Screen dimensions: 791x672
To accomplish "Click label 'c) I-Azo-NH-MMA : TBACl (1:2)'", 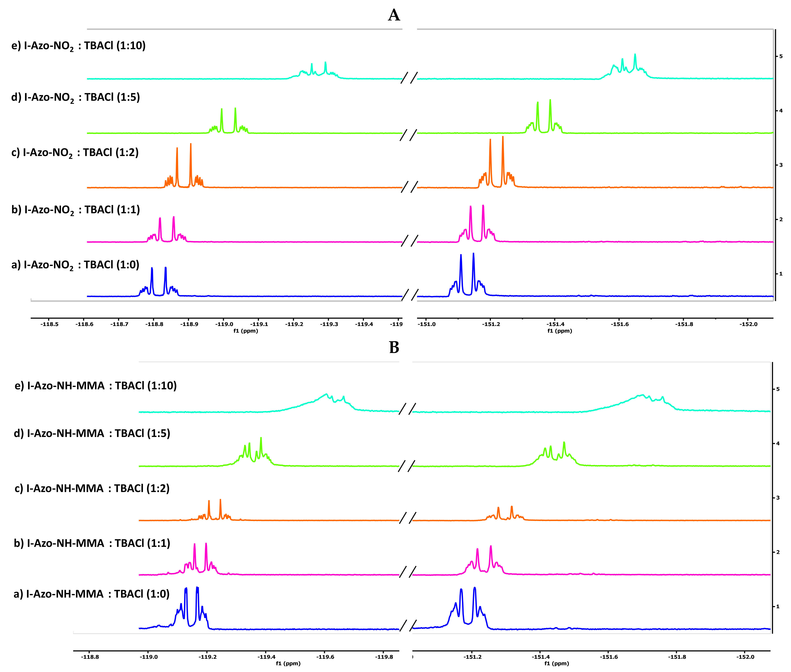I will point(92,488).
